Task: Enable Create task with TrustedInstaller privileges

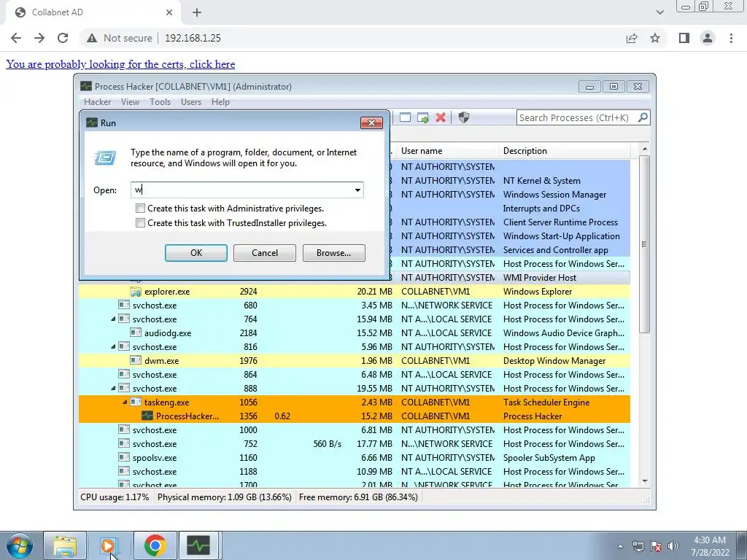Action: [x=140, y=223]
